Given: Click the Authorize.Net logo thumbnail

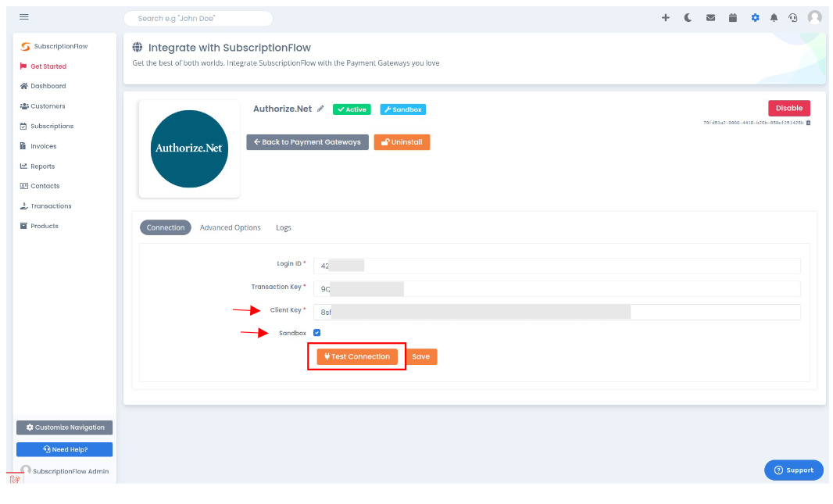Looking at the screenshot, I should [x=189, y=148].
